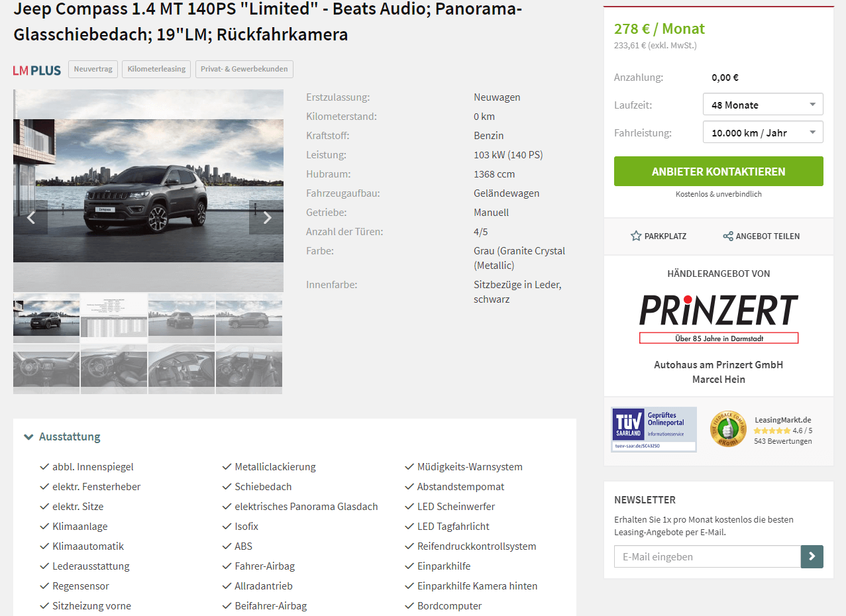Select the third thumbnail in the bottom row
846x616 pixels.
pyautogui.click(x=182, y=369)
